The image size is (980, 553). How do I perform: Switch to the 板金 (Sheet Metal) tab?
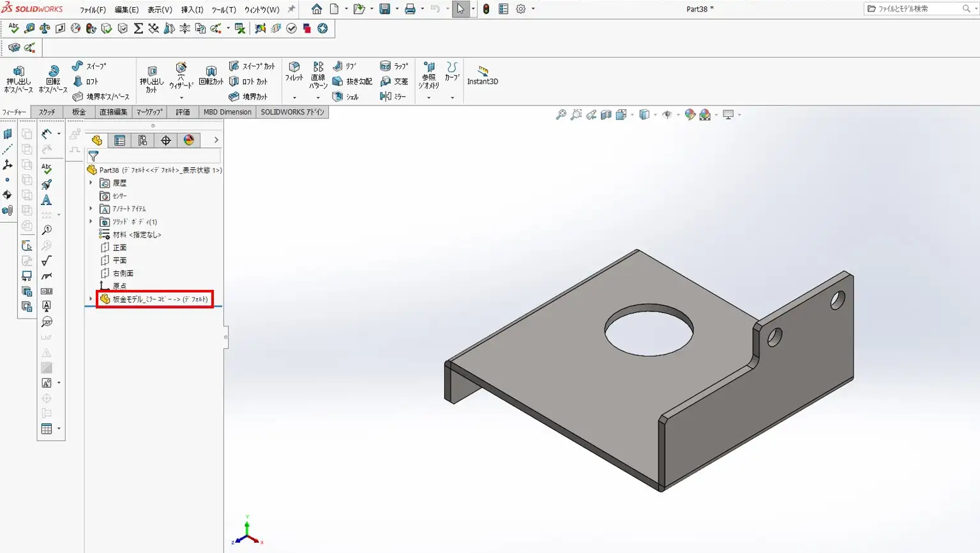pyautogui.click(x=79, y=112)
